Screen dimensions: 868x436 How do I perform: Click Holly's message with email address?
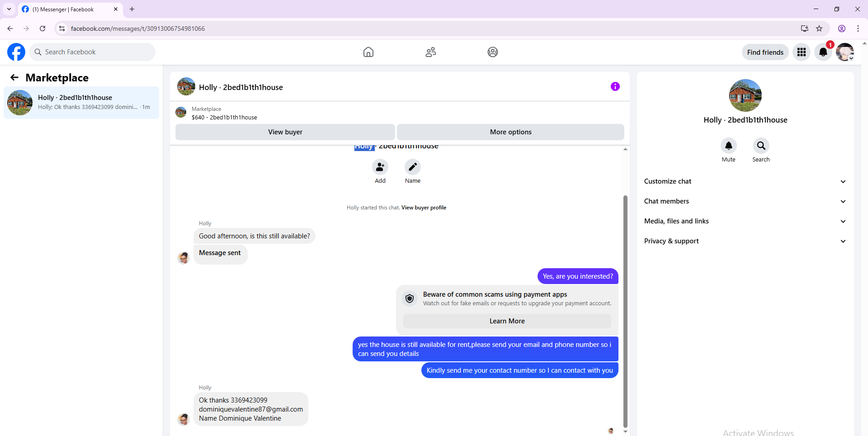coord(251,409)
